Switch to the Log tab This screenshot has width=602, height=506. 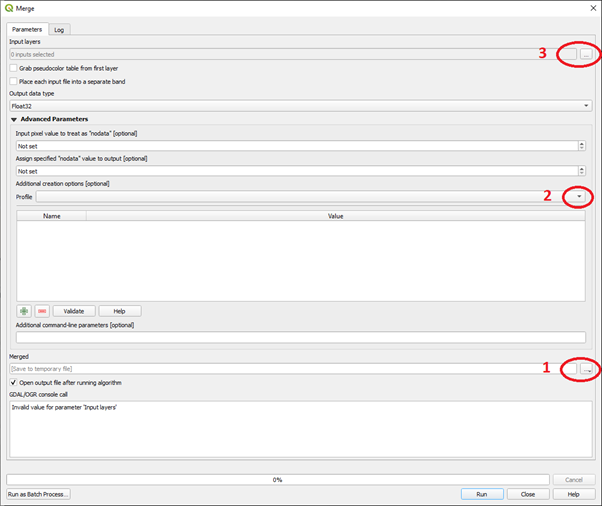tap(59, 29)
